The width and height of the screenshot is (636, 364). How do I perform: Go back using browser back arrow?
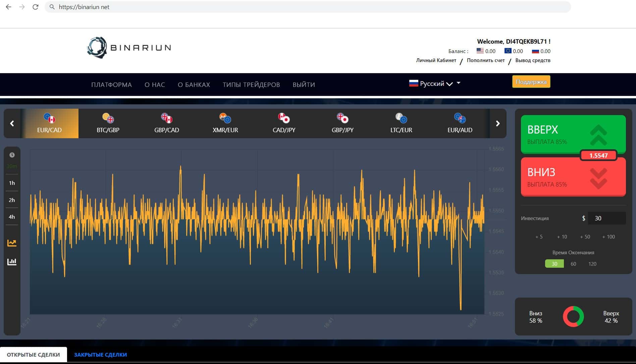(x=9, y=7)
